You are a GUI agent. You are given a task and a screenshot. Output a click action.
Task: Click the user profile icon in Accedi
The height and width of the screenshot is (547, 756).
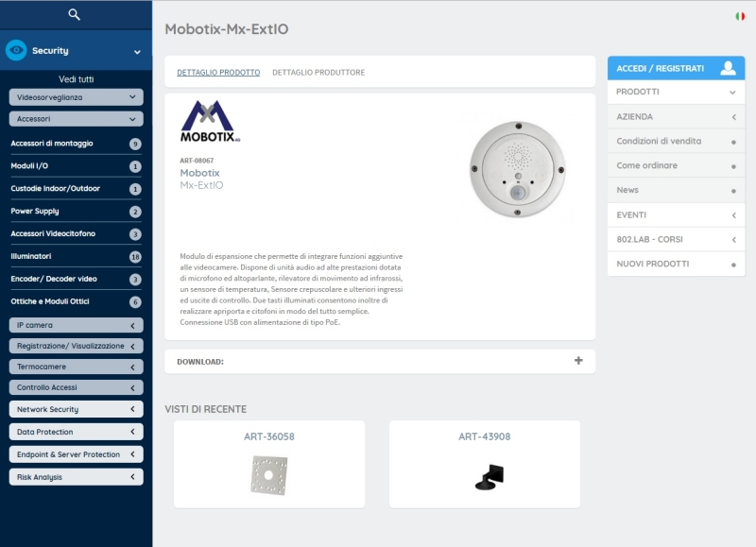pyautogui.click(x=728, y=68)
